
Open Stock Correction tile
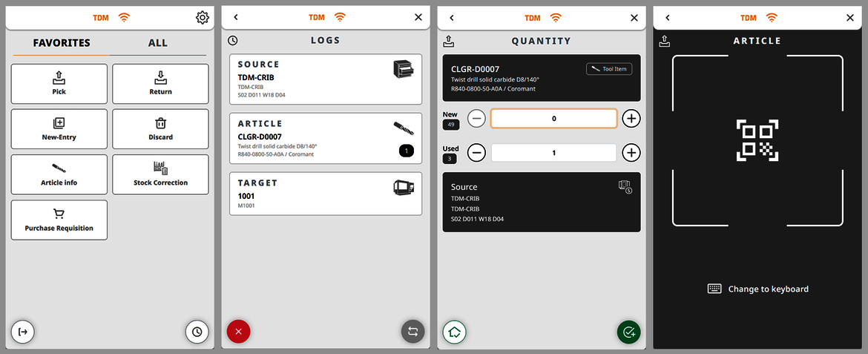(x=160, y=174)
